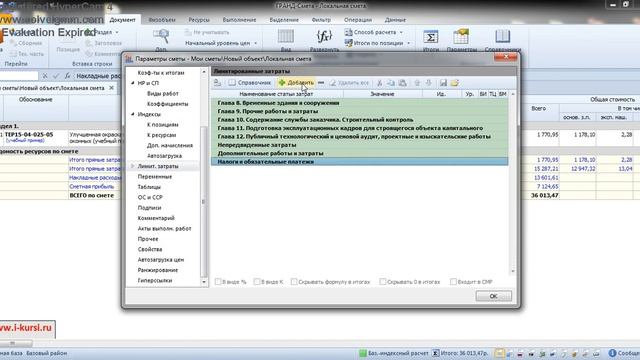
Task: Switch to the Физобъем ribbon tab
Action: tap(162, 20)
